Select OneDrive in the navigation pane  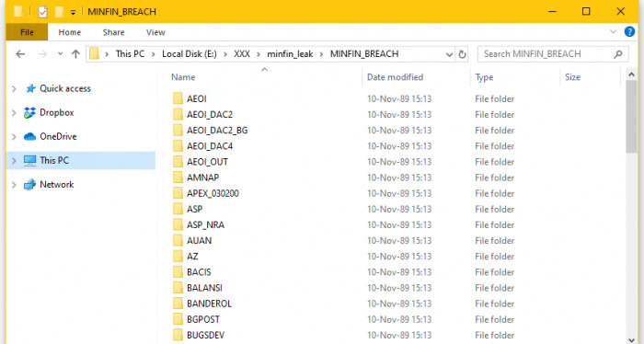click(58, 136)
